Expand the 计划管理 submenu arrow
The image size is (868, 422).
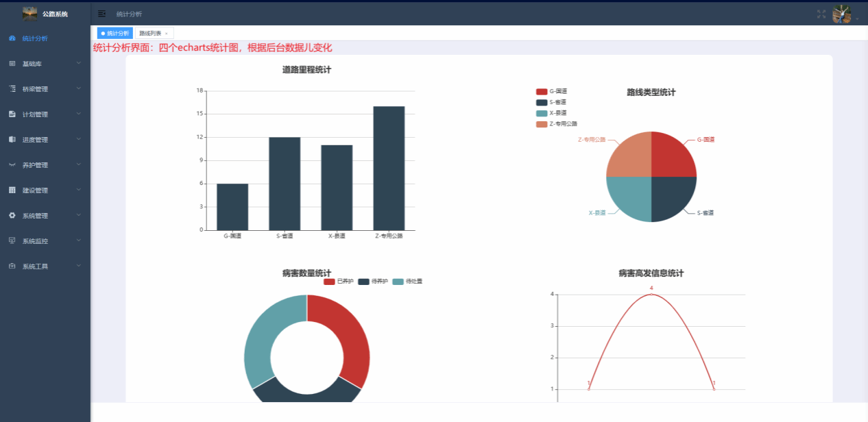(x=79, y=114)
